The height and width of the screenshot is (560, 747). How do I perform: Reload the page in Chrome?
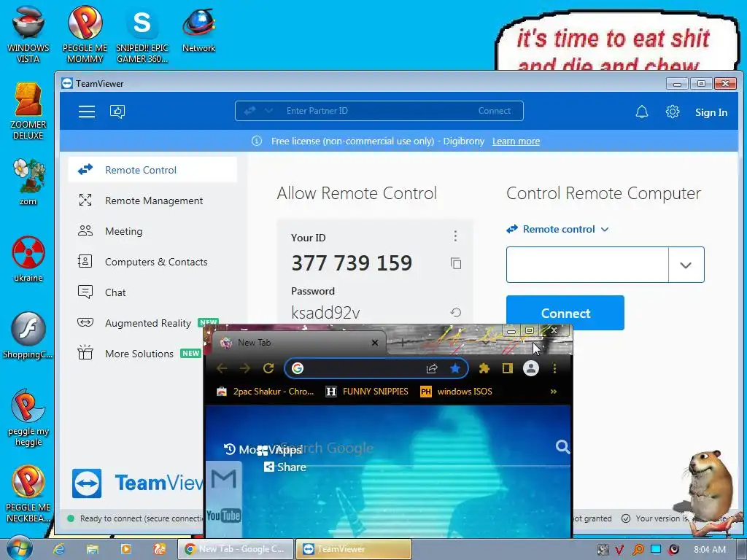pos(268,368)
